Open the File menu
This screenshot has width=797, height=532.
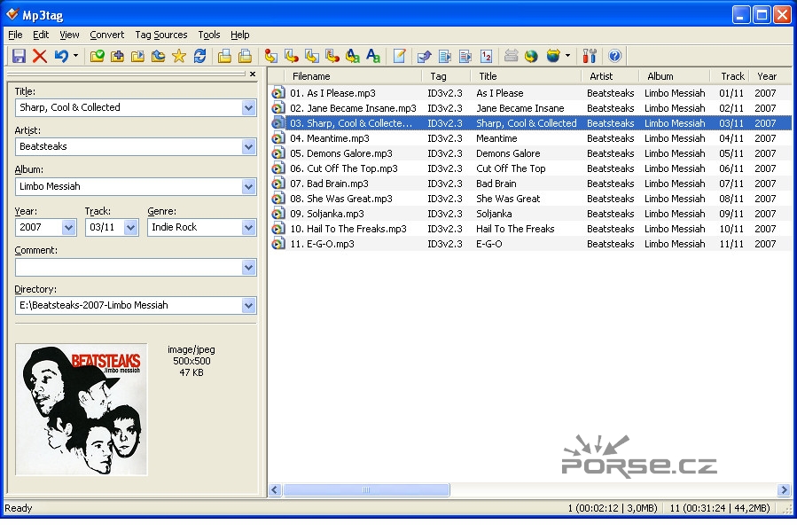[15, 35]
